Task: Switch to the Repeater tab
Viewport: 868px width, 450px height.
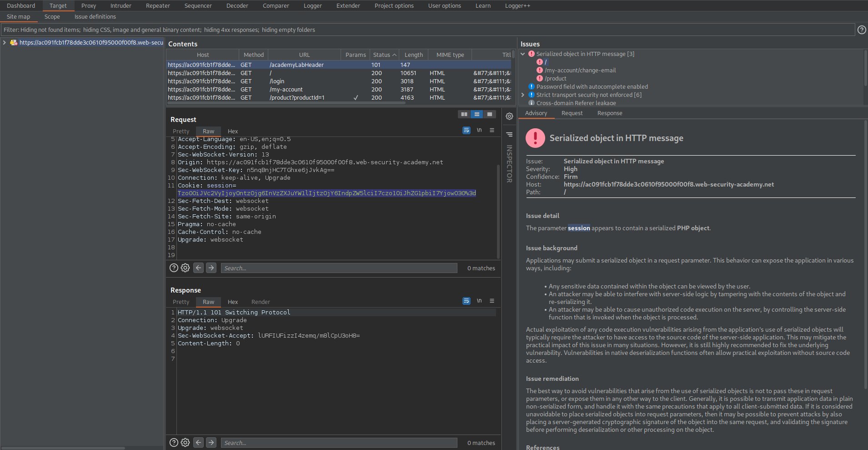Action: pos(158,6)
